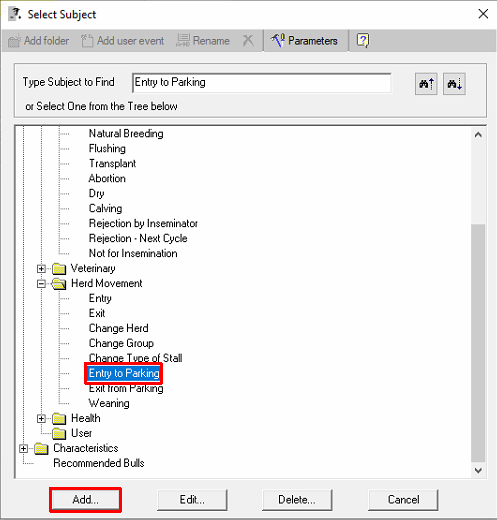497x520 pixels.
Task: Click the vertical scrollbar down arrow
Action: [478, 470]
